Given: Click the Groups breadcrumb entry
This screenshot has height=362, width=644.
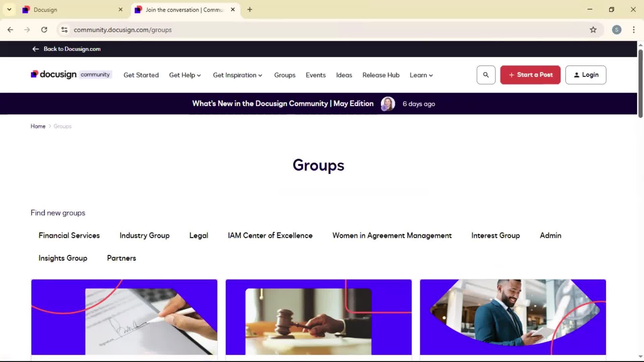Looking at the screenshot, I should 62,126.
